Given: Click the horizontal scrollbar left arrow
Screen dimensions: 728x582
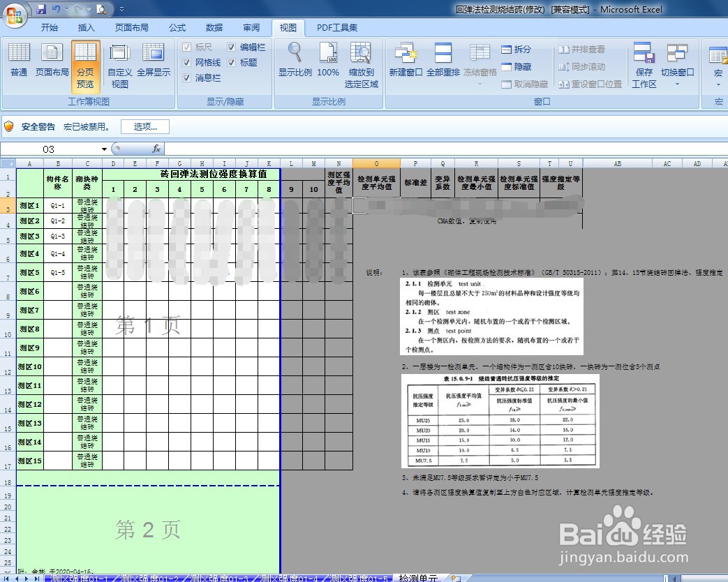Looking at the screenshot, I should (x=675, y=579).
